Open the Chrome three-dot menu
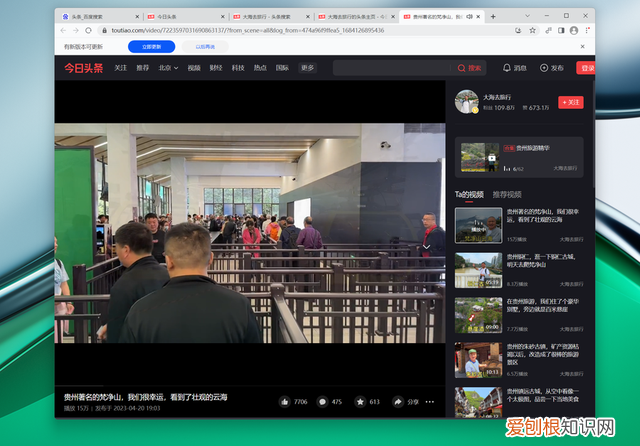Viewport: 640px width, 446px height. pos(587,31)
